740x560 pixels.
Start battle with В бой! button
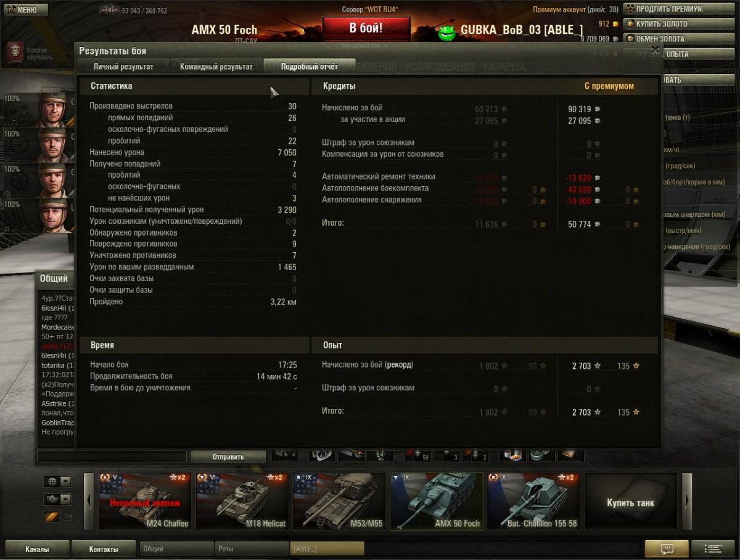click(x=366, y=28)
